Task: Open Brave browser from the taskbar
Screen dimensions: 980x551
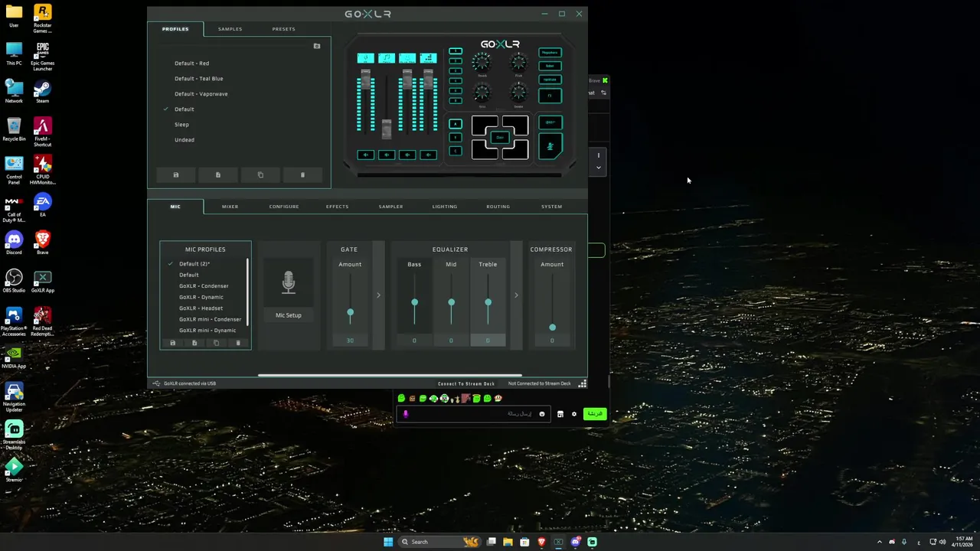Action: (x=541, y=542)
